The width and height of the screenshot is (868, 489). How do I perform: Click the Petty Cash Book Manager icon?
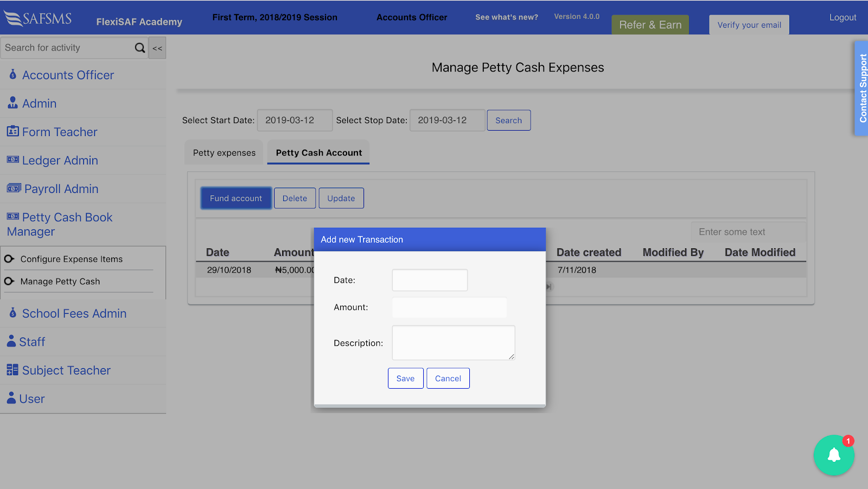tap(12, 216)
